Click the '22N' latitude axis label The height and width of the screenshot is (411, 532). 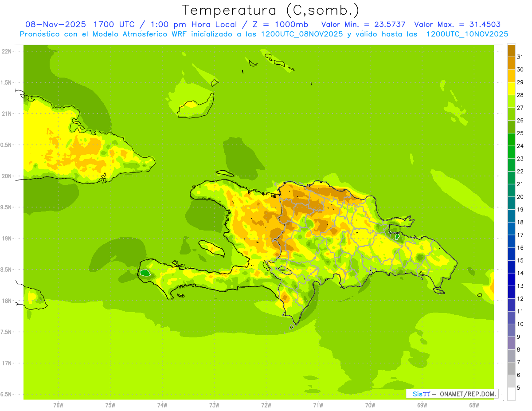[x=6, y=51]
